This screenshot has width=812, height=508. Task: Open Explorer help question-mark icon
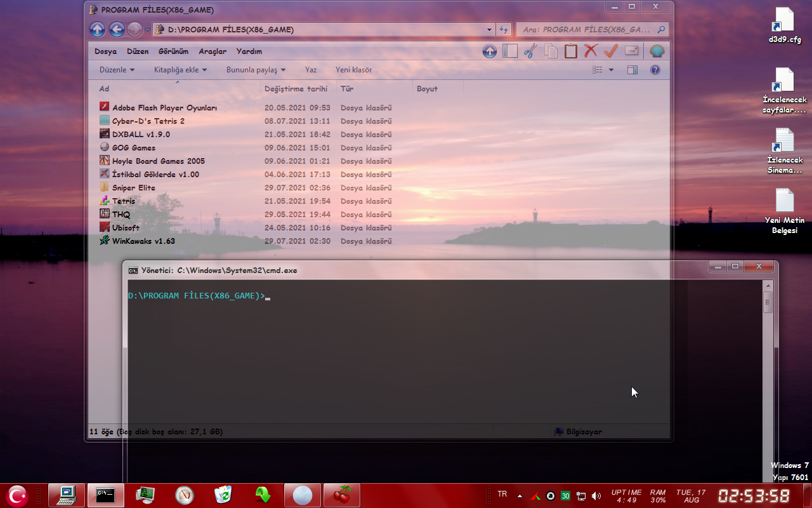point(655,70)
